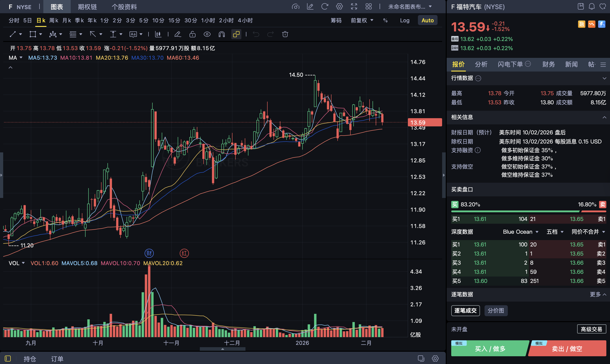Open the multi-chart grid layout icon
Viewport: 610px width, 364px height.
click(368, 7)
